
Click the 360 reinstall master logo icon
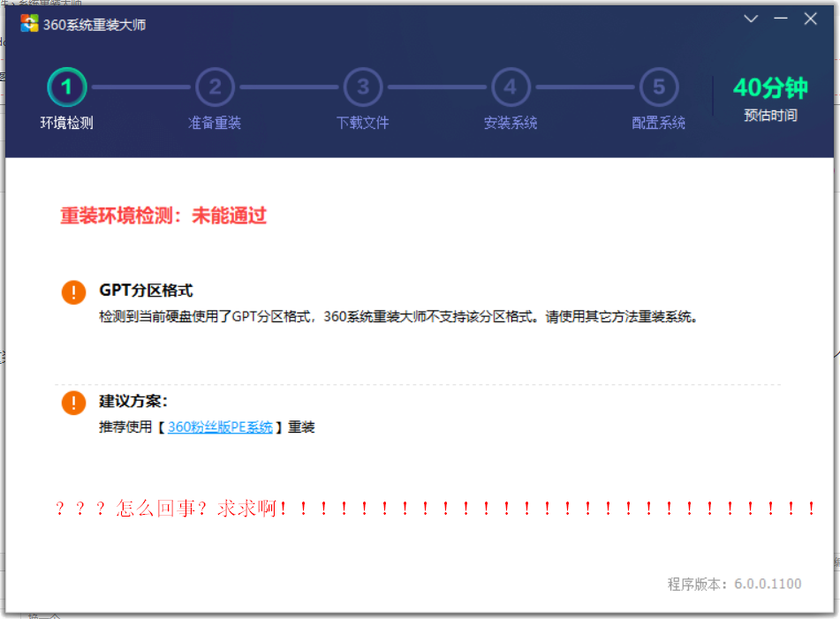click(29, 24)
